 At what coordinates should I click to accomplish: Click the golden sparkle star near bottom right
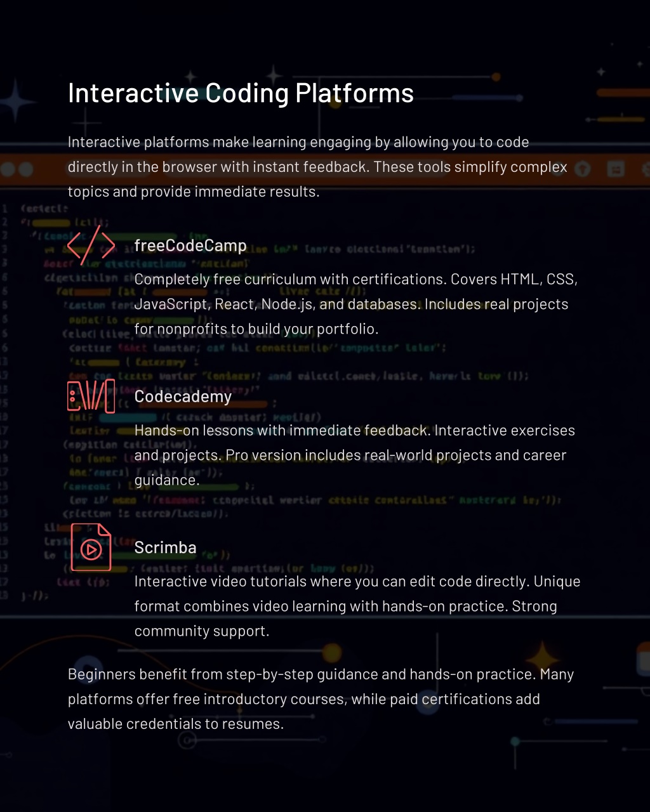[543, 655]
